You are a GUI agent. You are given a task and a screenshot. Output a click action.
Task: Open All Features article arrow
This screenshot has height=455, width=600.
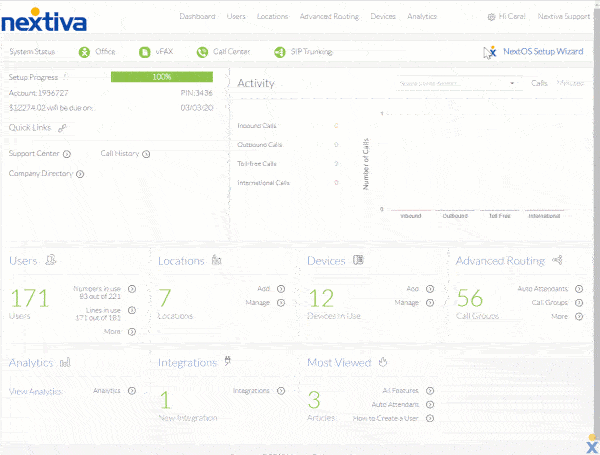pyautogui.click(x=430, y=391)
